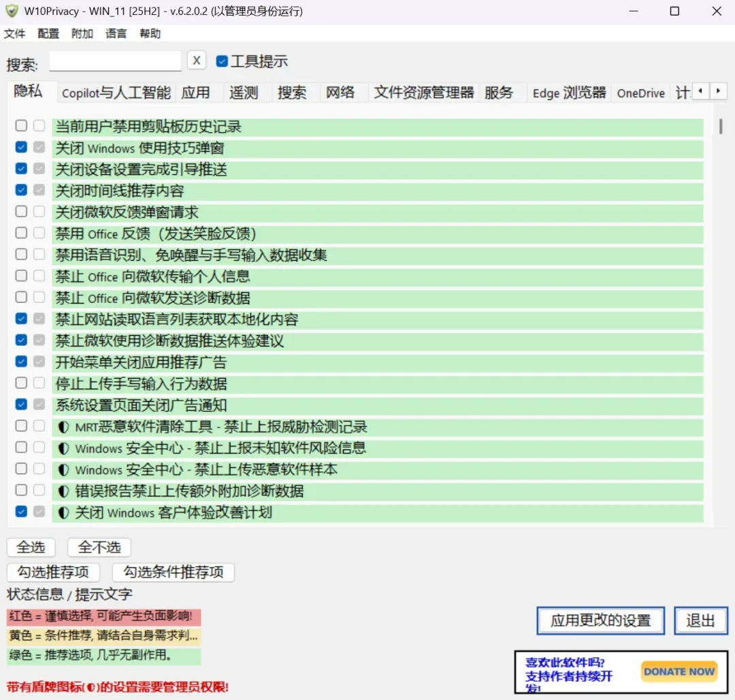This screenshot has height=700, width=735.
Task: Switch to Copilot与人工智能 tab
Action: 116,93
